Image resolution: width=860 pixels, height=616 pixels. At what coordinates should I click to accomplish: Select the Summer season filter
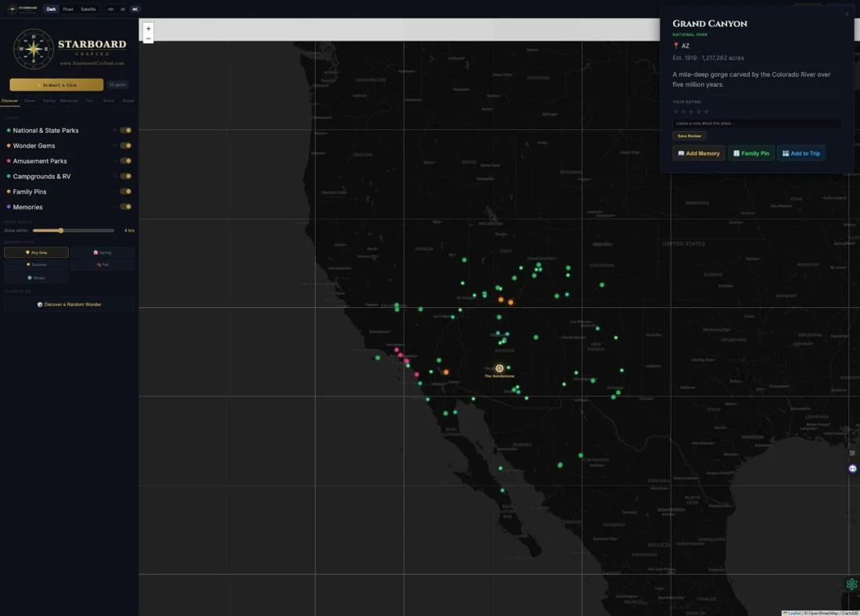pos(36,265)
